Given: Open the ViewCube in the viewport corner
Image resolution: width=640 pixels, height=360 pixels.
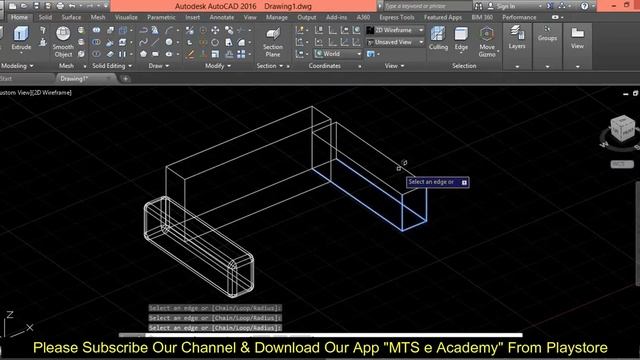Looking at the screenshot, I should tap(622, 129).
